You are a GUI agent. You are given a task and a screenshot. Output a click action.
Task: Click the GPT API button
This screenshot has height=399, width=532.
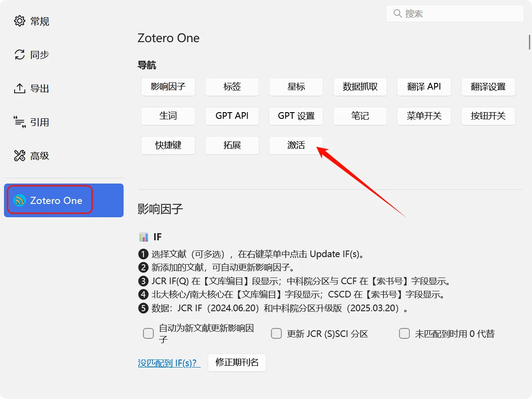(232, 116)
